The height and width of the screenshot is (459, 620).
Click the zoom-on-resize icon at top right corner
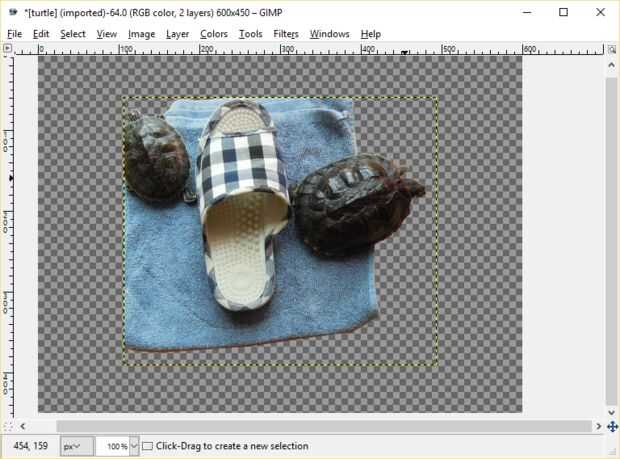point(612,49)
